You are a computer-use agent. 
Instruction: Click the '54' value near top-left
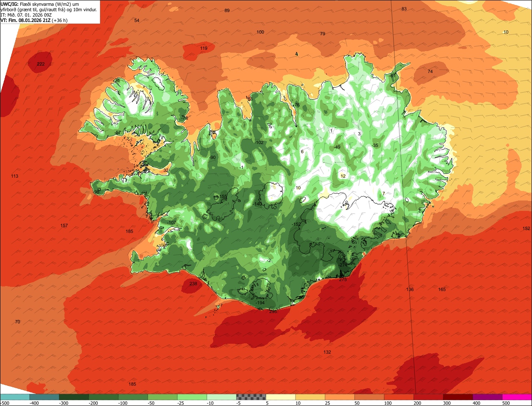137,21
